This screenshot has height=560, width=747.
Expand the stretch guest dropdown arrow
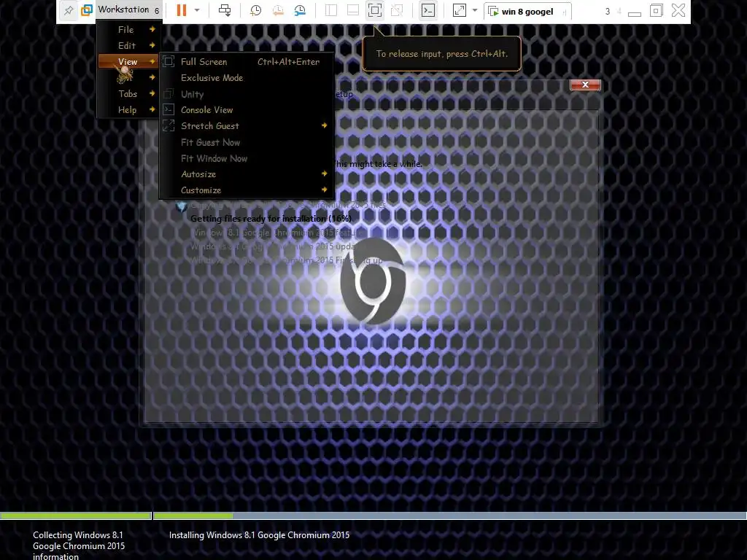(x=474, y=10)
